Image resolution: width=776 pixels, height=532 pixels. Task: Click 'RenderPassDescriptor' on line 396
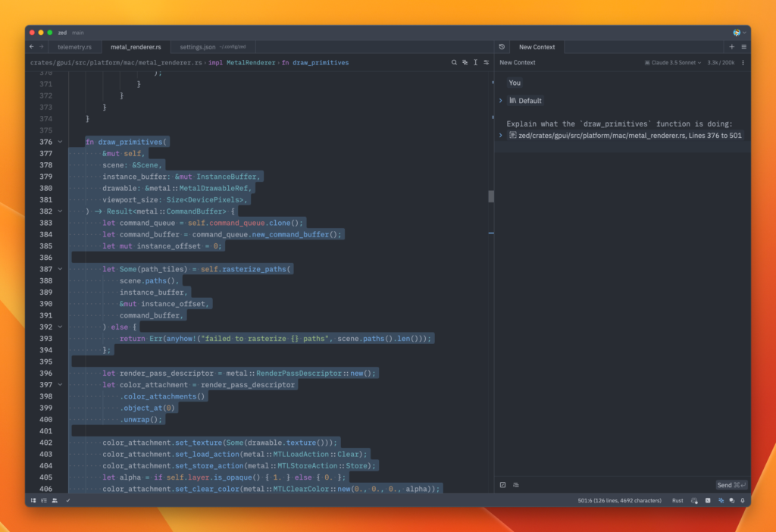tap(299, 373)
